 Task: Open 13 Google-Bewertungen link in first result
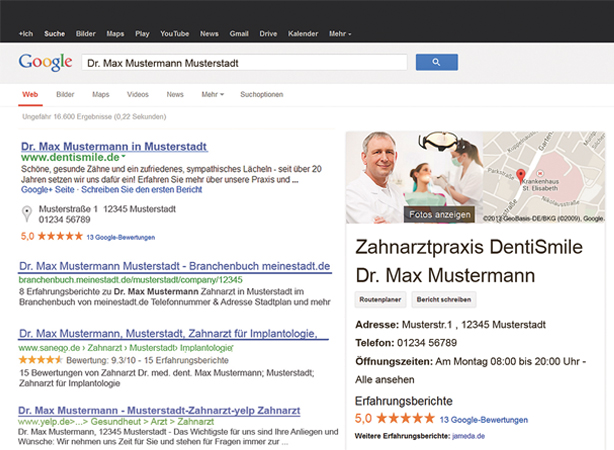point(121,237)
